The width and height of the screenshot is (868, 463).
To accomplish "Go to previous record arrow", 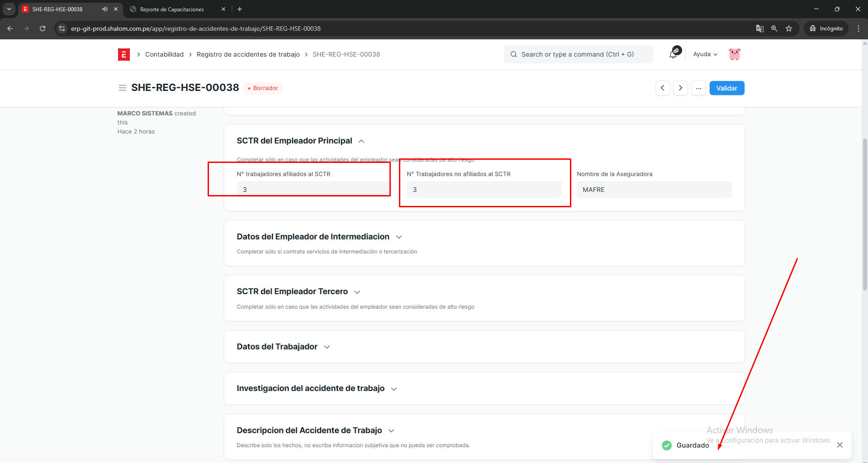I will pyautogui.click(x=663, y=88).
